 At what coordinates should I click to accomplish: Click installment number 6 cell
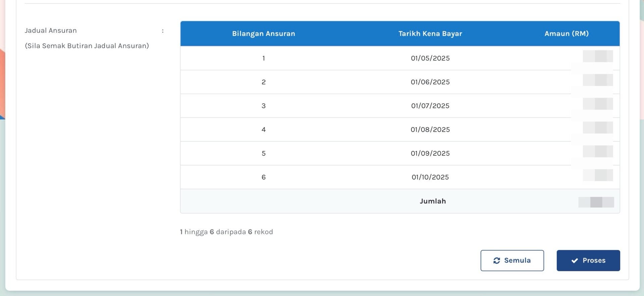(x=263, y=177)
